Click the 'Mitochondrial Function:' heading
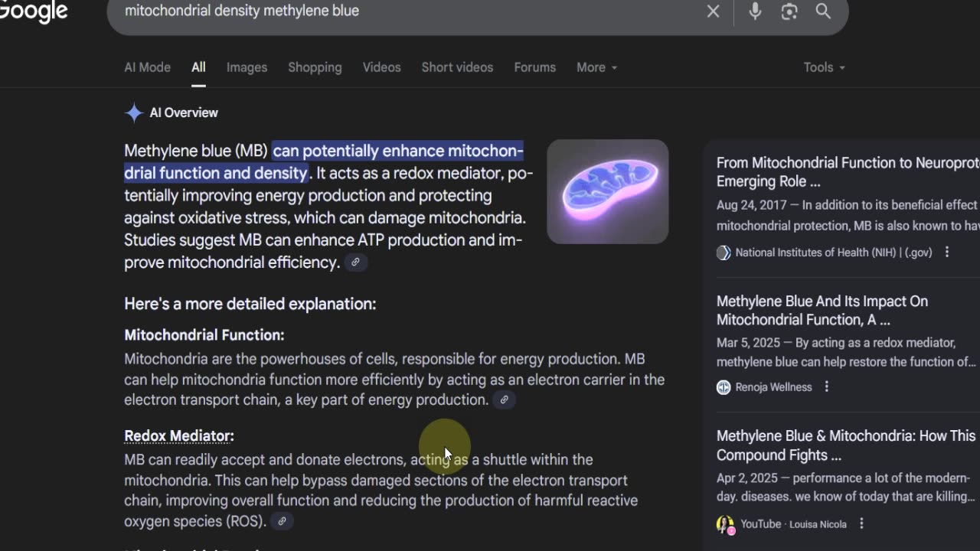This screenshot has width=980, height=551. pyautogui.click(x=204, y=335)
